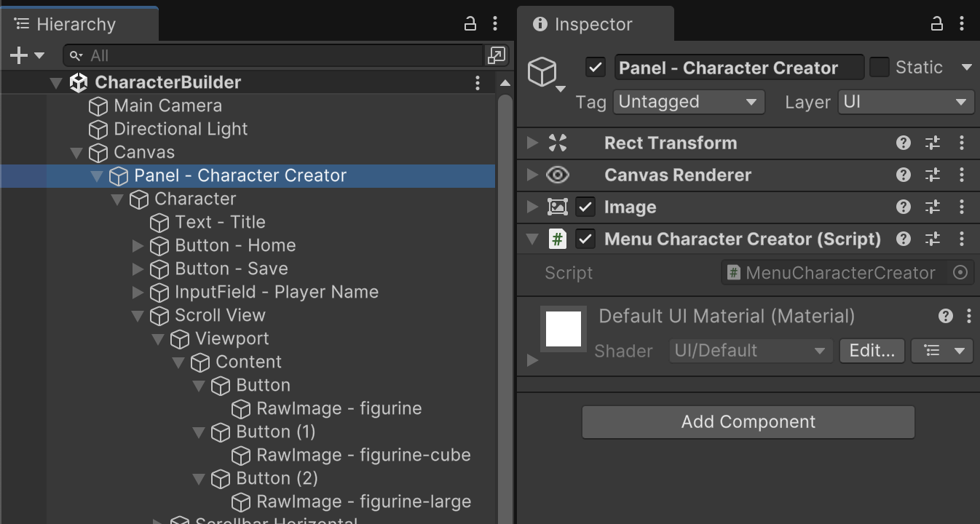This screenshot has width=980, height=524.
Task: Open scene picker icon beside Hierarchy search
Action: [x=497, y=55]
